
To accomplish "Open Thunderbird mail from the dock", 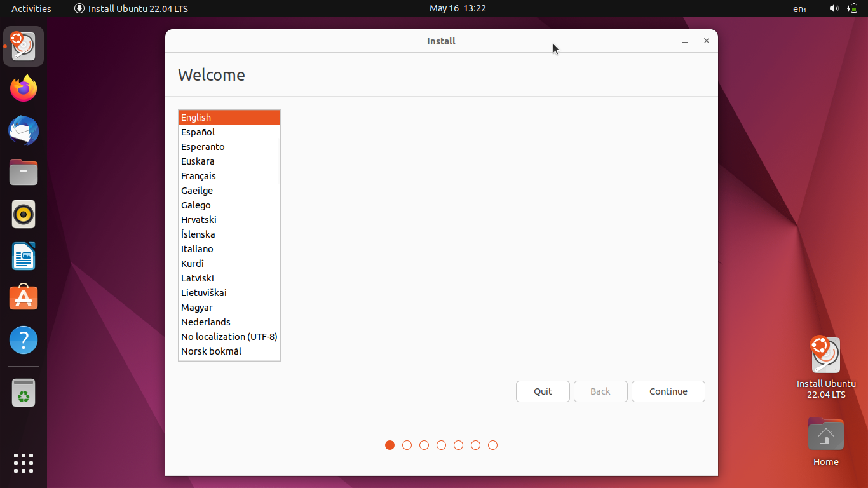I will [24, 130].
